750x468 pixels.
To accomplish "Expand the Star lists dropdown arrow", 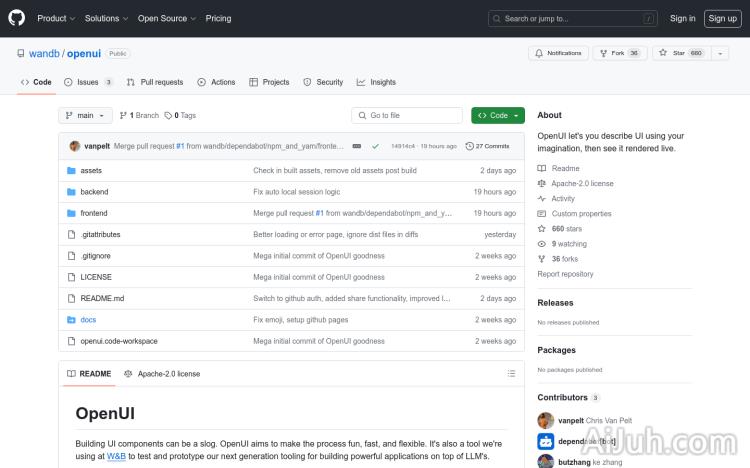I will coord(720,53).
